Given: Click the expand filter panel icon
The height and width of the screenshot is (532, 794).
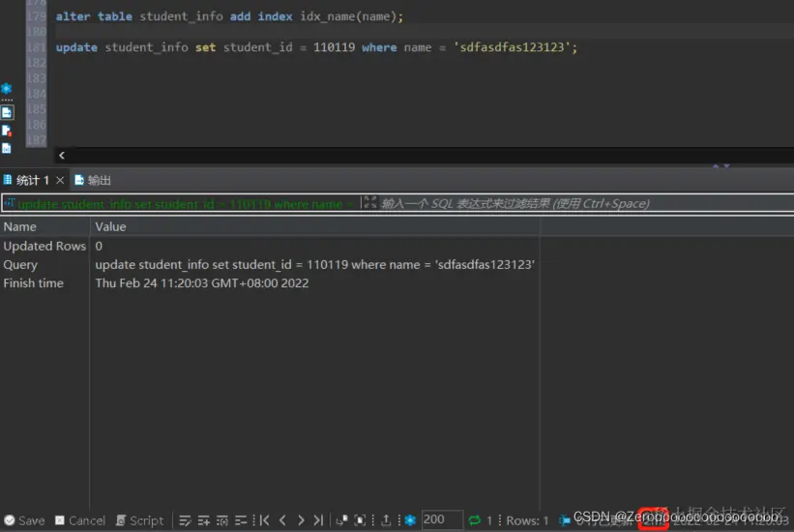Looking at the screenshot, I should (x=370, y=203).
